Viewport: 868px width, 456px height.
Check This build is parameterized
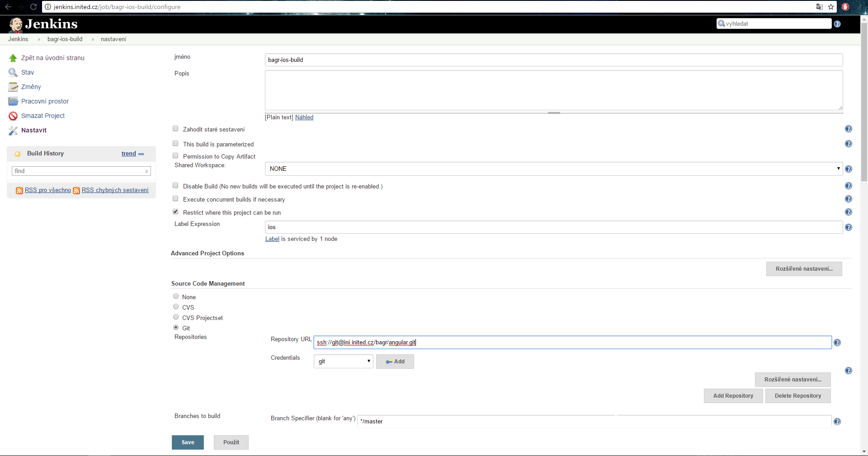[x=175, y=144]
